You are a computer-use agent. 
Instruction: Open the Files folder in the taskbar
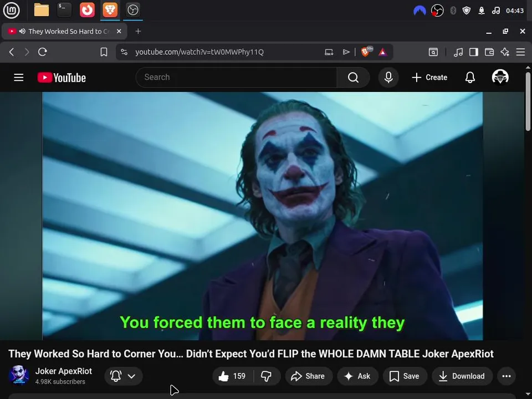(42, 10)
